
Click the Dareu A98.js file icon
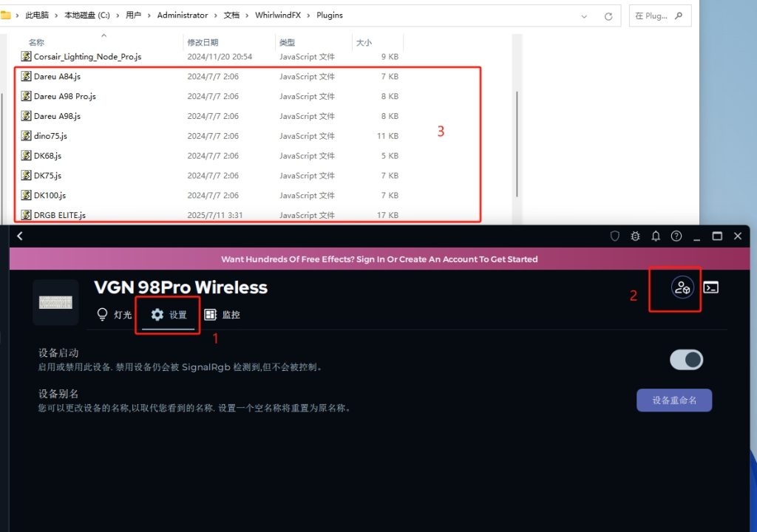coord(26,116)
